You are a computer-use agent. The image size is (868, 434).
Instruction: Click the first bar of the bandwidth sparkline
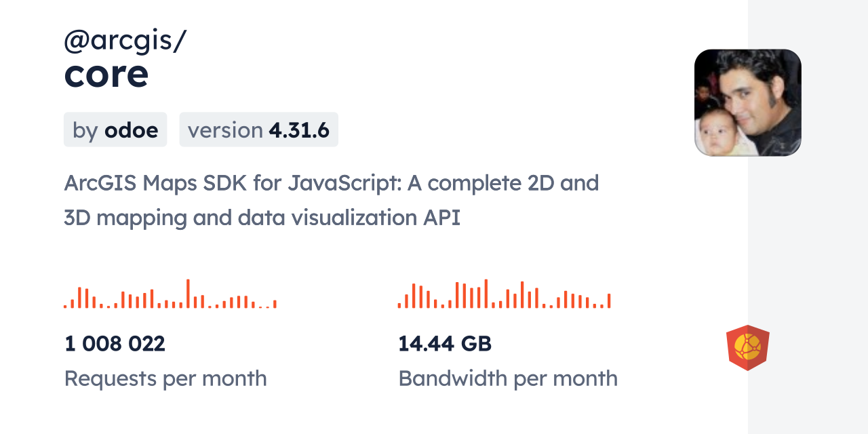[x=399, y=305]
